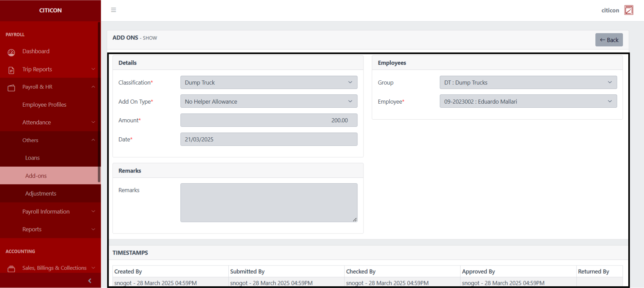644x288 pixels.
Task: Click the Sales, Billings & Collections icon
Action: (11, 269)
